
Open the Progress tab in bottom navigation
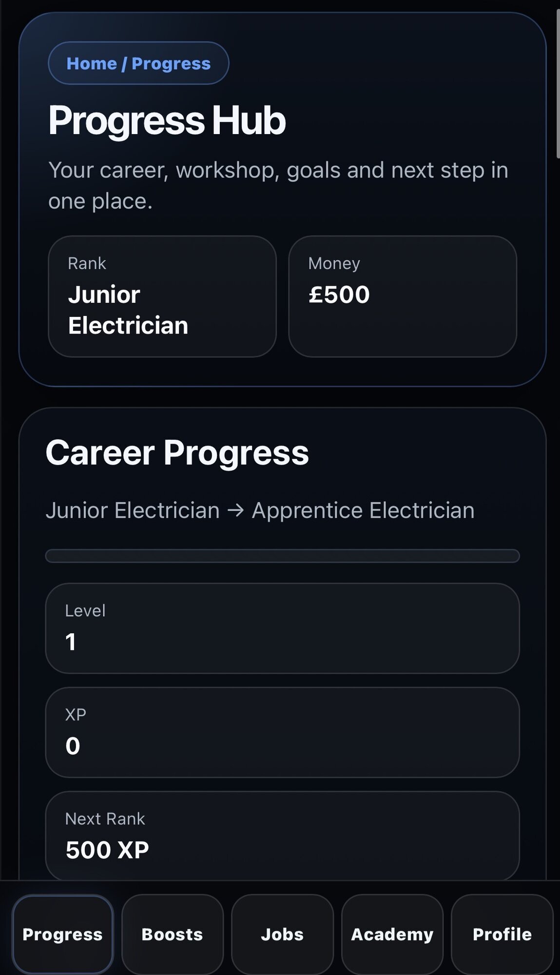[62, 935]
